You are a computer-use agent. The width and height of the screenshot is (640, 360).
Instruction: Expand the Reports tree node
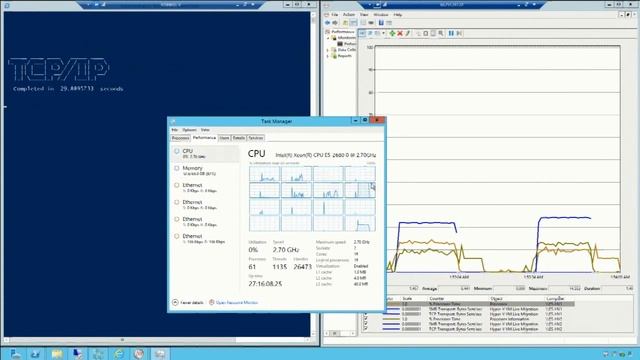[328, 56]
